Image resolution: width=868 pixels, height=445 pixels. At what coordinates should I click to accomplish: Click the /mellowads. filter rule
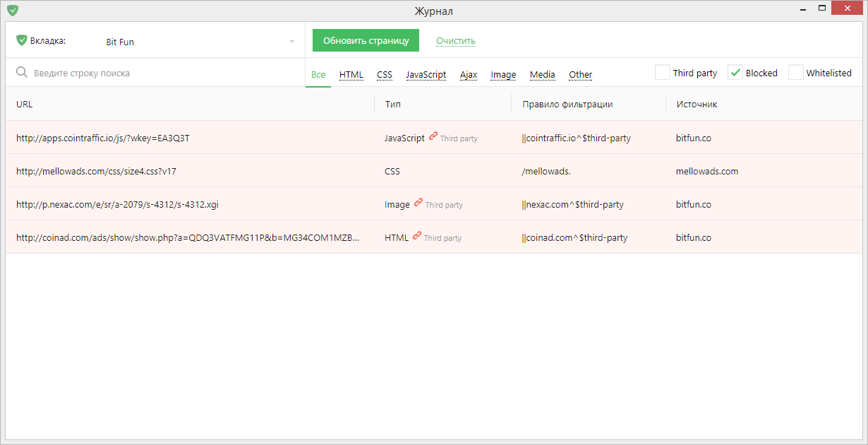click(x=545, y=171)
